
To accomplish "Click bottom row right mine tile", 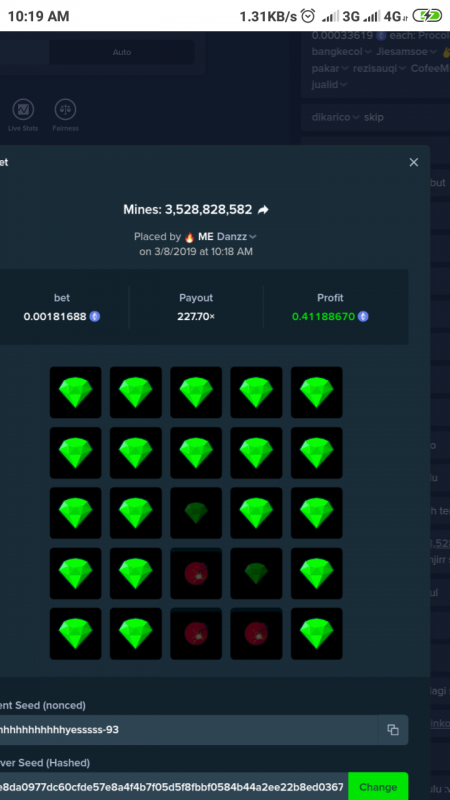I will tap(256, 634).
